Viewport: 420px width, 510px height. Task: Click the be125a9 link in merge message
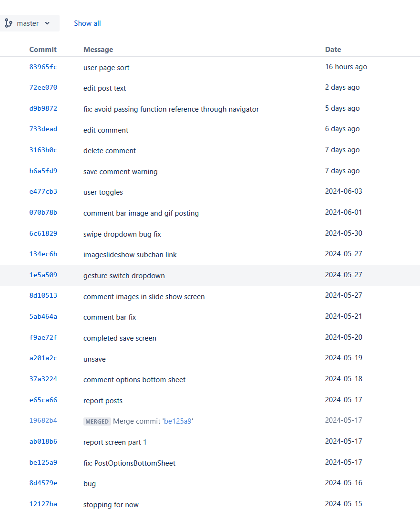tap(177, 421)
